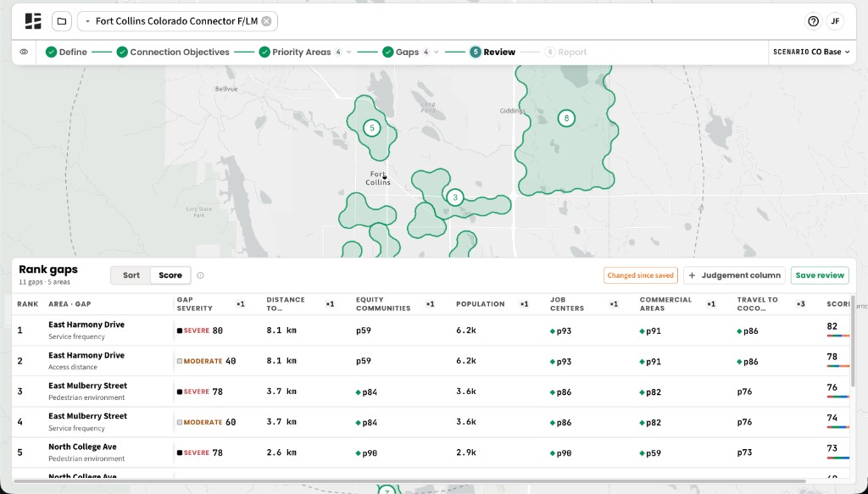Go to the Report step
868x494 pixels.
565,52
